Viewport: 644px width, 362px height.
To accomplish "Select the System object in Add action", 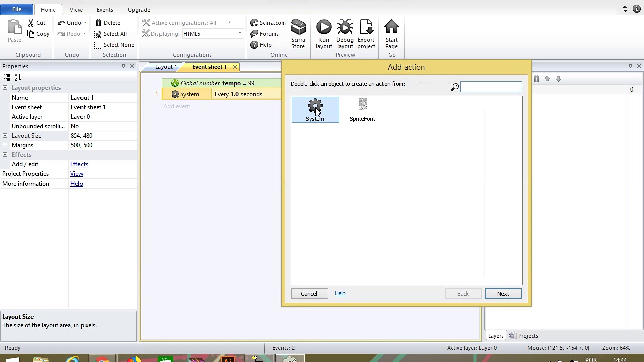I will click(x=315, y=110).
